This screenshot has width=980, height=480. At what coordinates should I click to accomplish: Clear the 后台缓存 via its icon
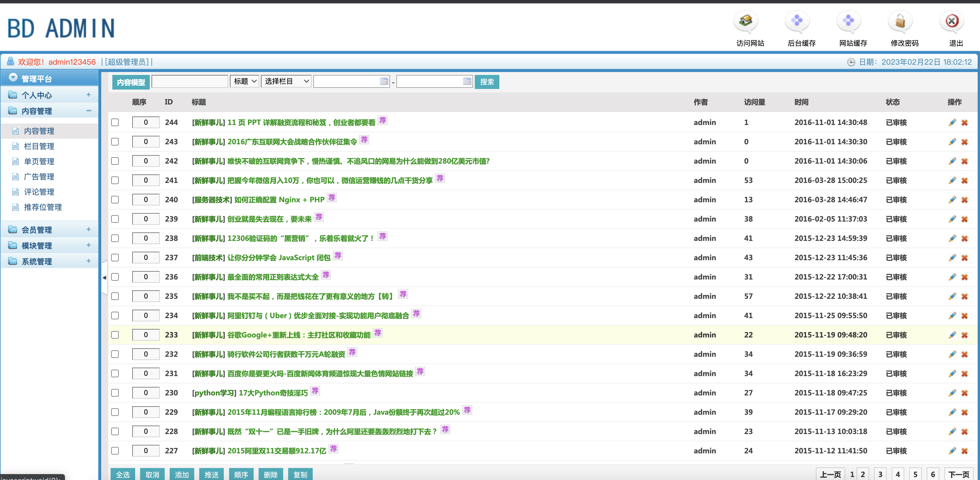click(x=797, y=21)
